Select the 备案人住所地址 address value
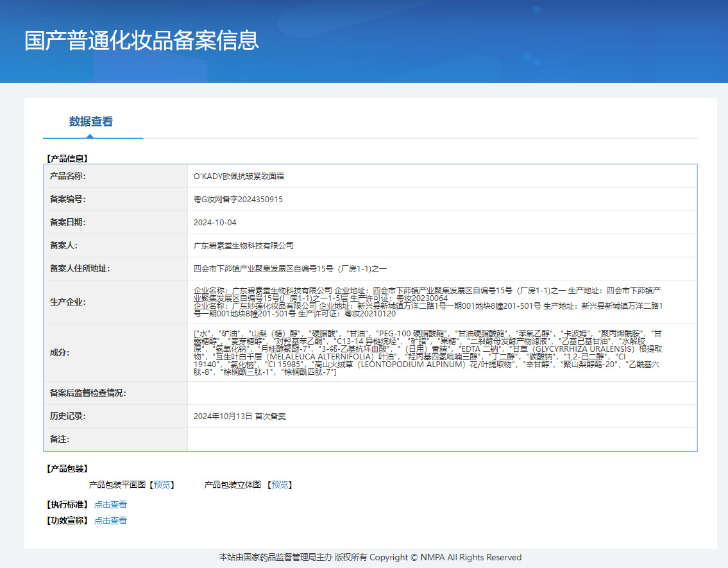 (x=290, y=268)
